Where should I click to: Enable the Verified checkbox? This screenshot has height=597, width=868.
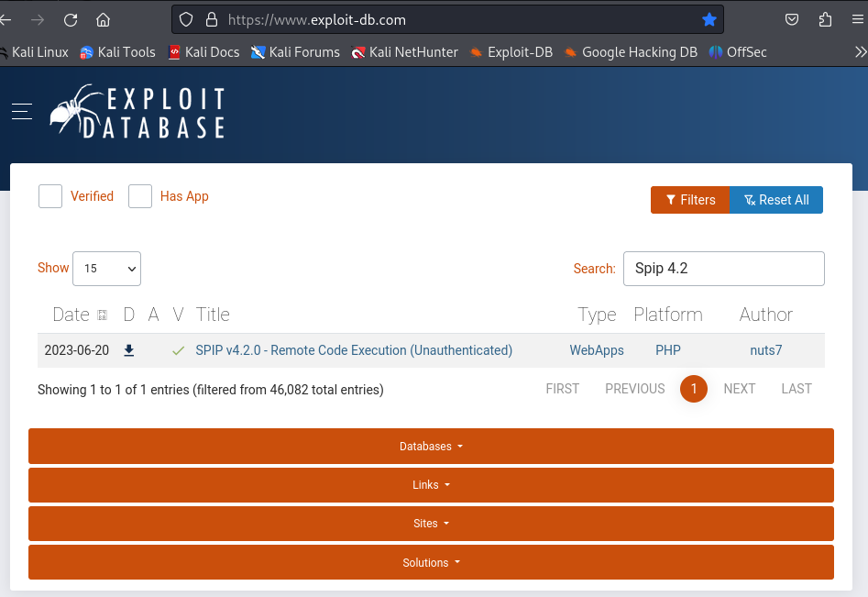(x=50, y=196)
